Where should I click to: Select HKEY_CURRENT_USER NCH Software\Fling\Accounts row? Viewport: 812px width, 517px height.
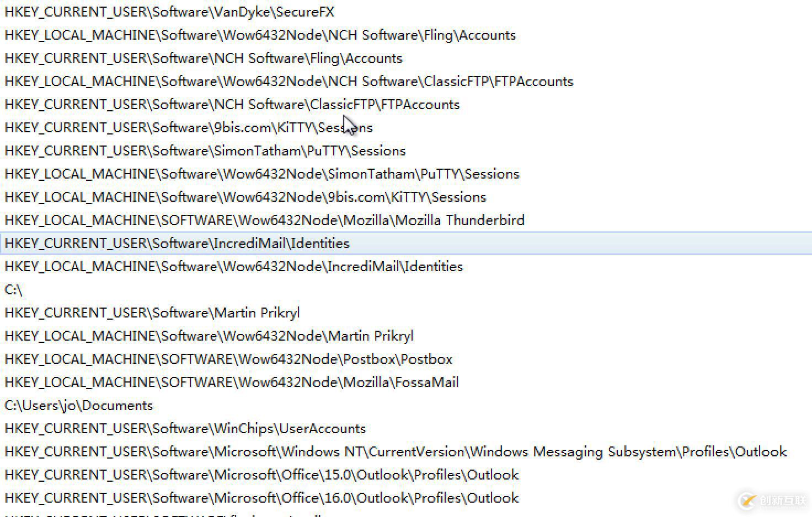pyautogui.click(x=406, y=58)
